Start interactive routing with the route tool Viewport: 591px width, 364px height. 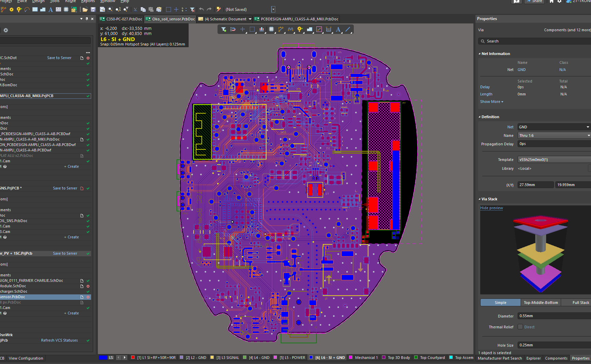pyautogui.click(x=281, y=30)
